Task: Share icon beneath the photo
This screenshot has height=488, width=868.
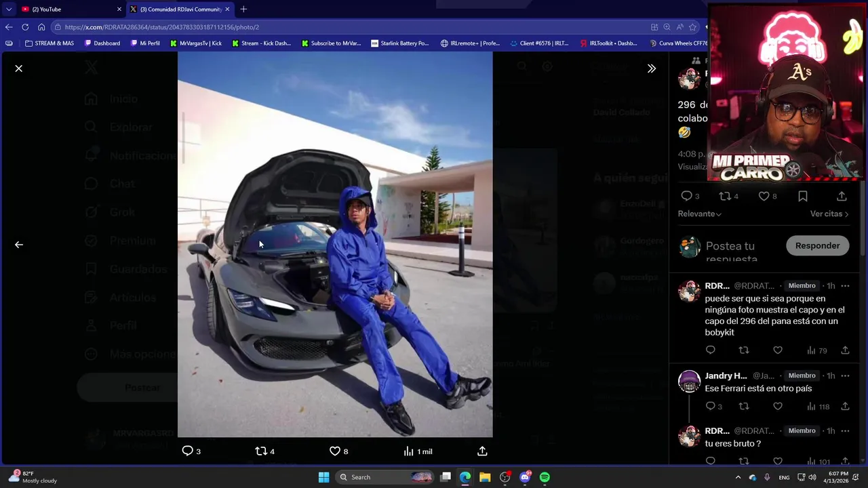Action: tap(482, 451)
